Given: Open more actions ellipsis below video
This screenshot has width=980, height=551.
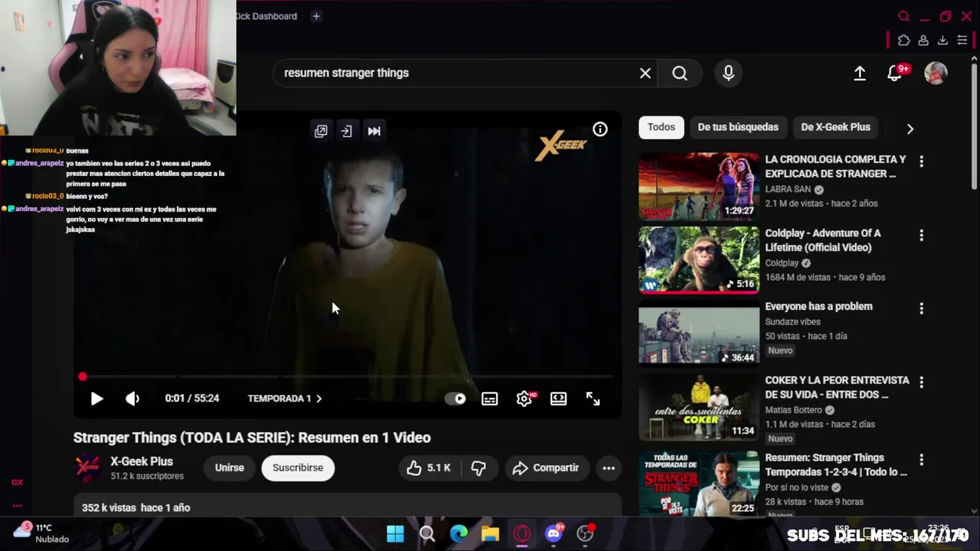Looking at the screenshot, I should click(609, 468).
